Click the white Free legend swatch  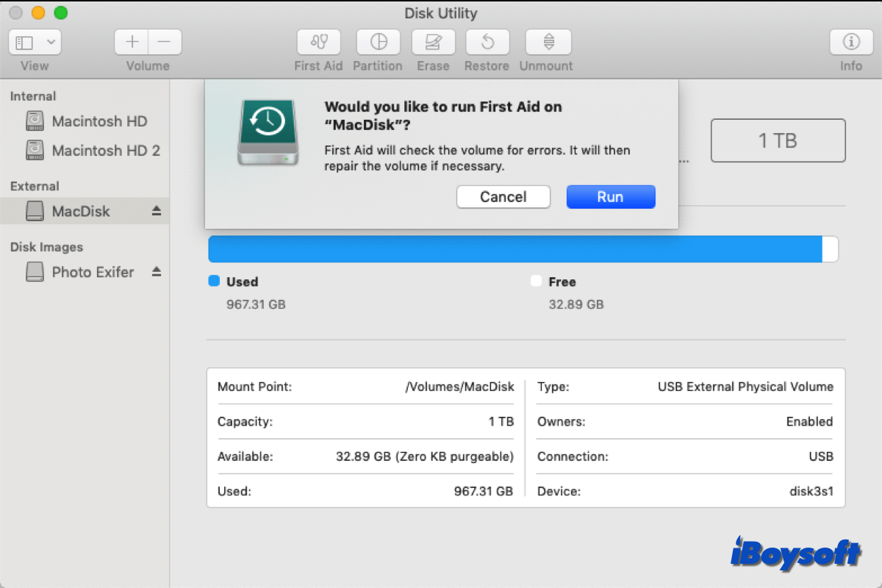coord(536,282)
